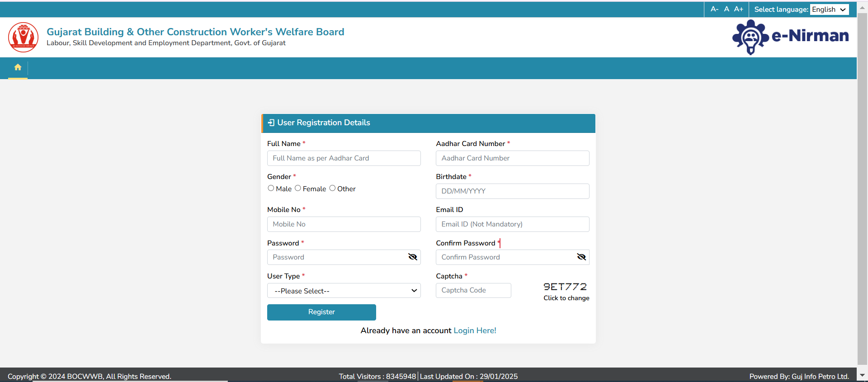868x382 pixels.
Task: Reset font size with normal A button
Action: pos(726,9)
